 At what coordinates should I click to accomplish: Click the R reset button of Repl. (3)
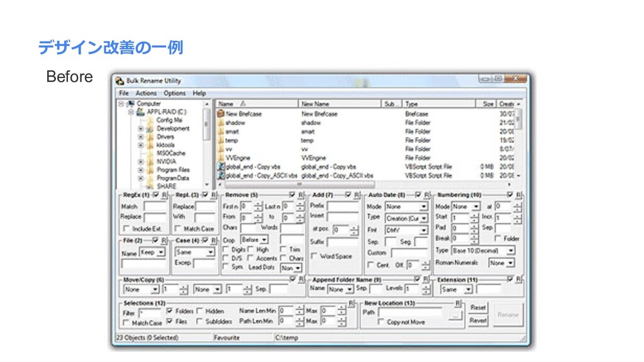tap(214, 195)
